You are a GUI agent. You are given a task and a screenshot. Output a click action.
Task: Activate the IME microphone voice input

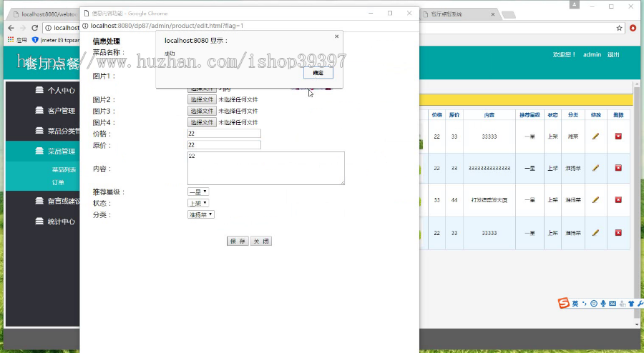point(603,304)
